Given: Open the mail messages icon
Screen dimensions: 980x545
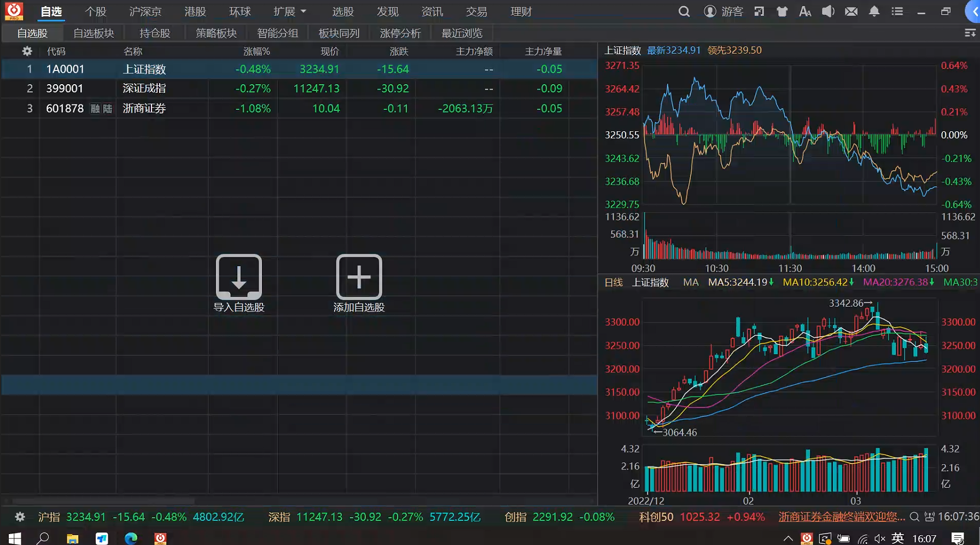Looking at the screenshot, I should (x=851, y=11).
